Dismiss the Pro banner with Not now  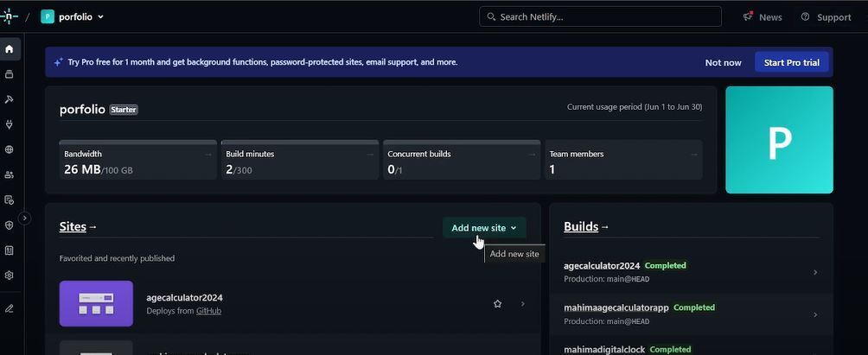(723, 62)
